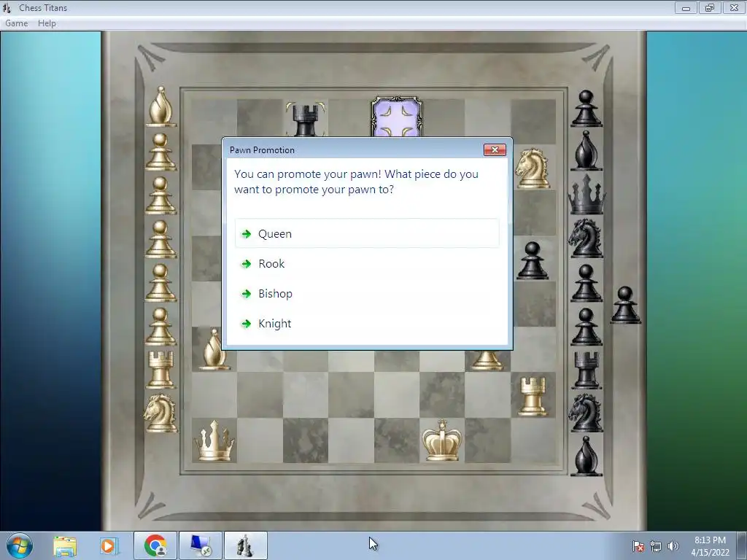Click the captured white rook in the left tray
The width and height of the screenshot is (747, 560).
point(161,370)
